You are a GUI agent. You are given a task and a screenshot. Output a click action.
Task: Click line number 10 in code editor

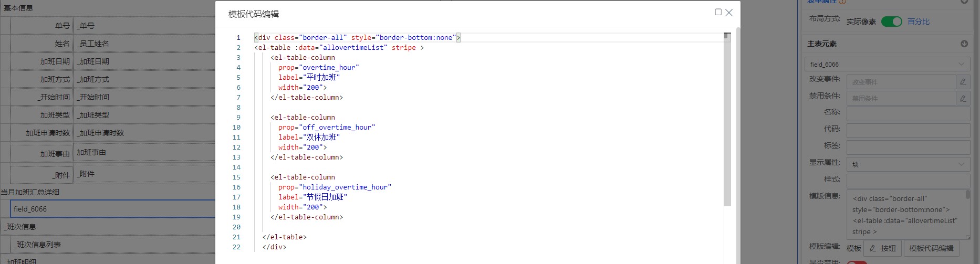coord(236,128)
